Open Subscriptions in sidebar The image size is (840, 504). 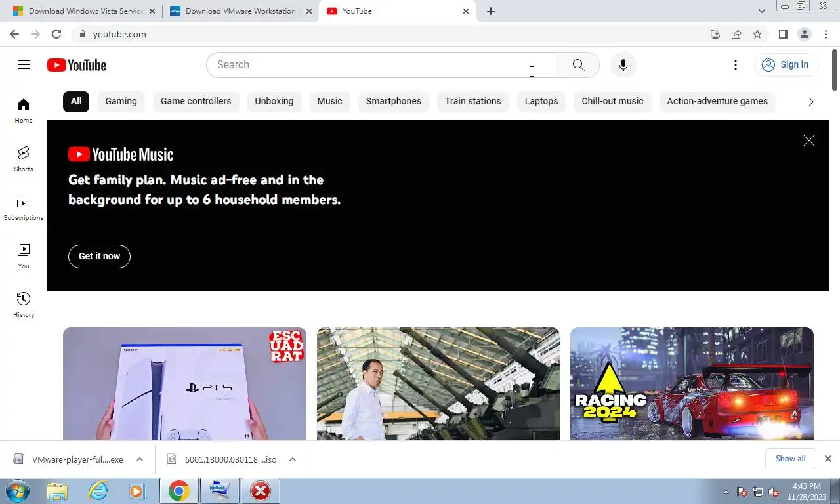[x=24, y=208]
